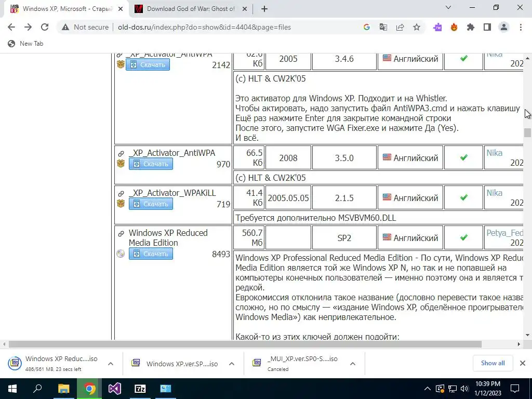Screen dimensions: 532x399
Task: Open Chrome's three-dot menu
Action: pyautogui.click(x=521, y=27)
